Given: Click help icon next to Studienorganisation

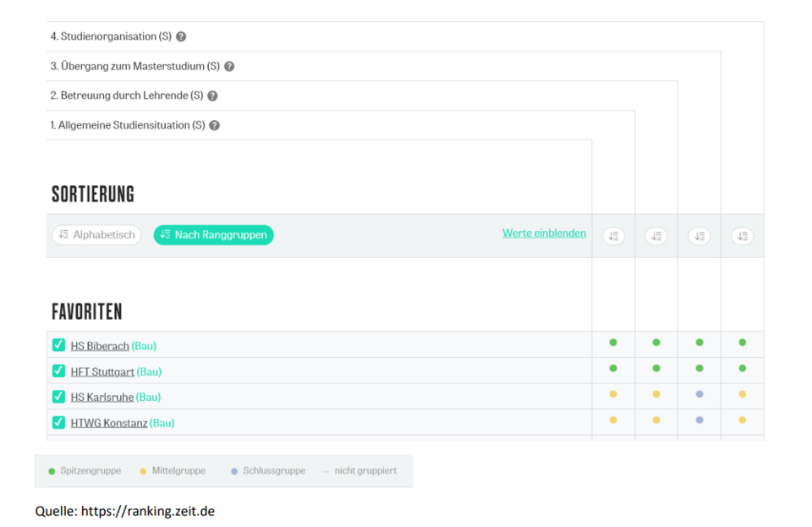Looking at the screenshot, I should [x=181, y=37].
